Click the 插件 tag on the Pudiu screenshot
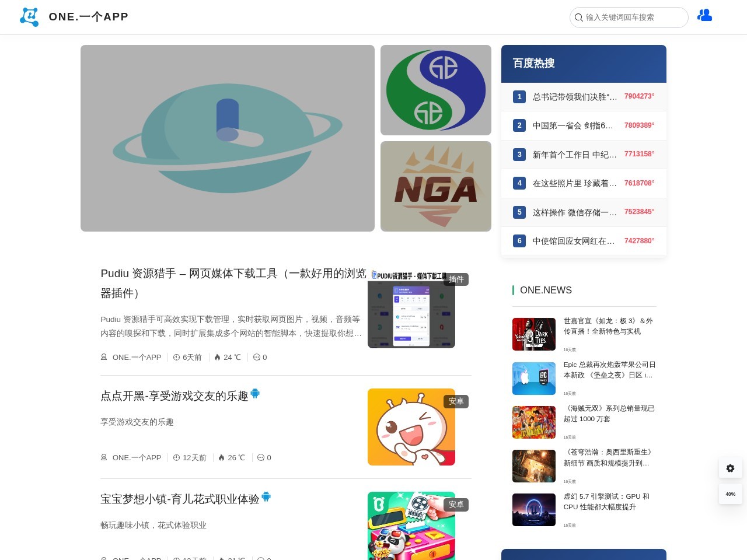 pyautogui.click(x=457, y=279)
